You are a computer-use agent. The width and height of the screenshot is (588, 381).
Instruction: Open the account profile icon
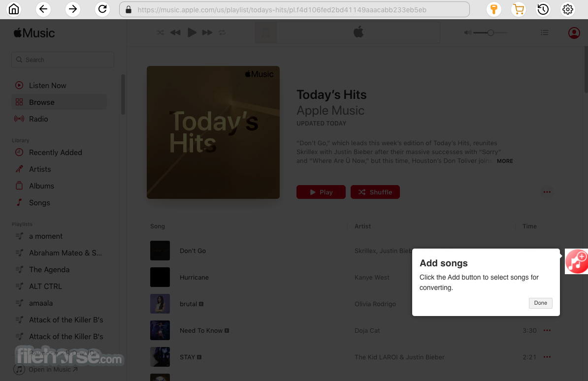pos(574,33)
